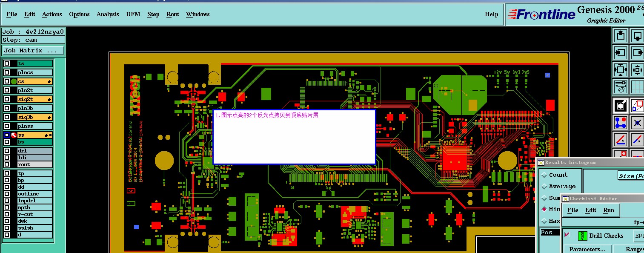Select the sig3b layer name
Image resolution: width=644 pixels, height=253 pixels.
click(35, 117)
